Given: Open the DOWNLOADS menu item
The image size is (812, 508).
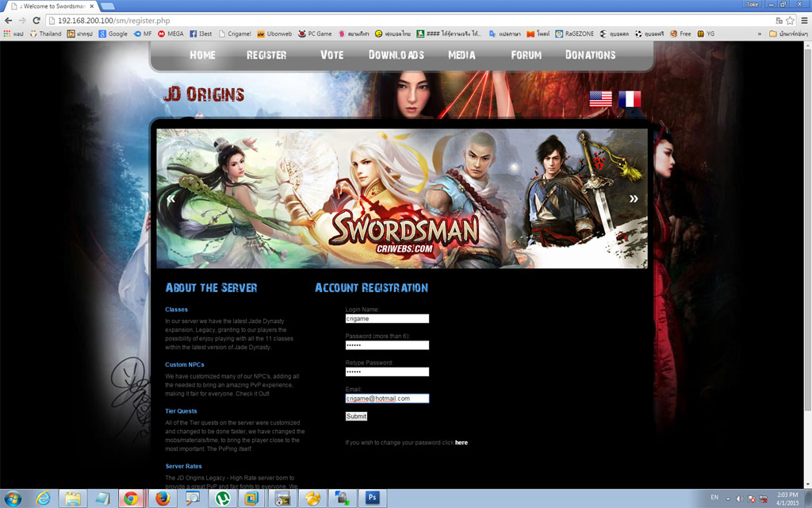Looking at the screenshot, I should coord(396,55).
